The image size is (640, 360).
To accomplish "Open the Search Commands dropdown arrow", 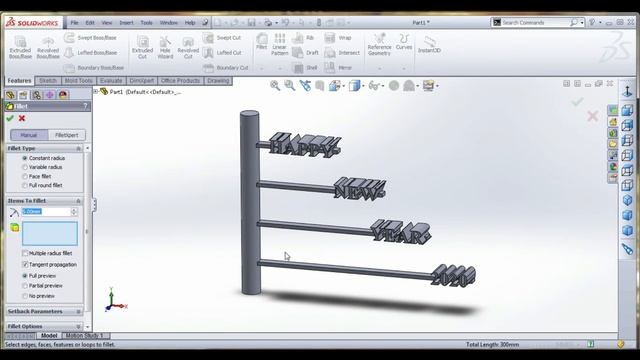I will [x=582, y=23].
